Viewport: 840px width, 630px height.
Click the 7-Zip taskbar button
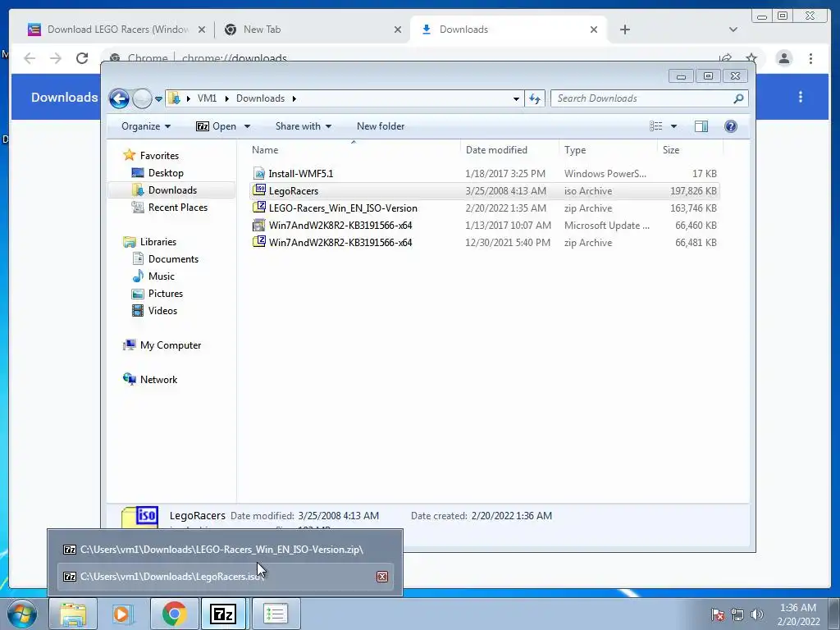pos(223,614)
